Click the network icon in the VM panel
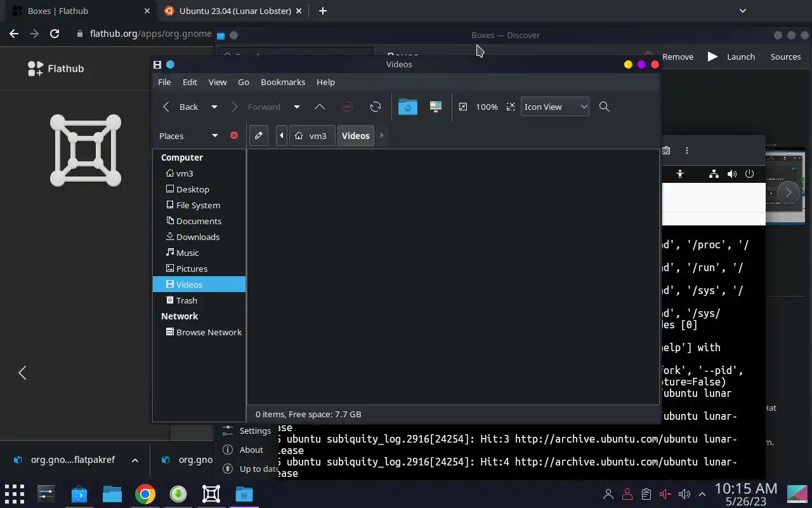Screen dimensions: 812x508 coord(714,173)
